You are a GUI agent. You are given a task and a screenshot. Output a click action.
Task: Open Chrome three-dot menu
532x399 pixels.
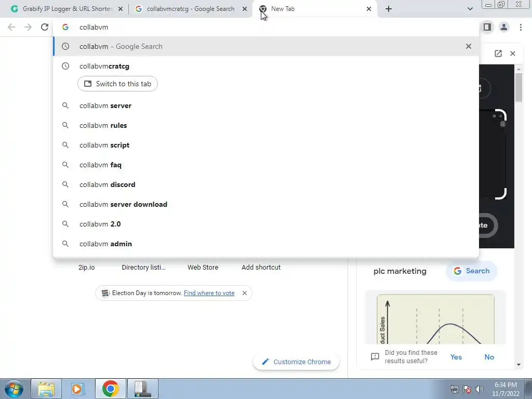[x=521, y=27]
